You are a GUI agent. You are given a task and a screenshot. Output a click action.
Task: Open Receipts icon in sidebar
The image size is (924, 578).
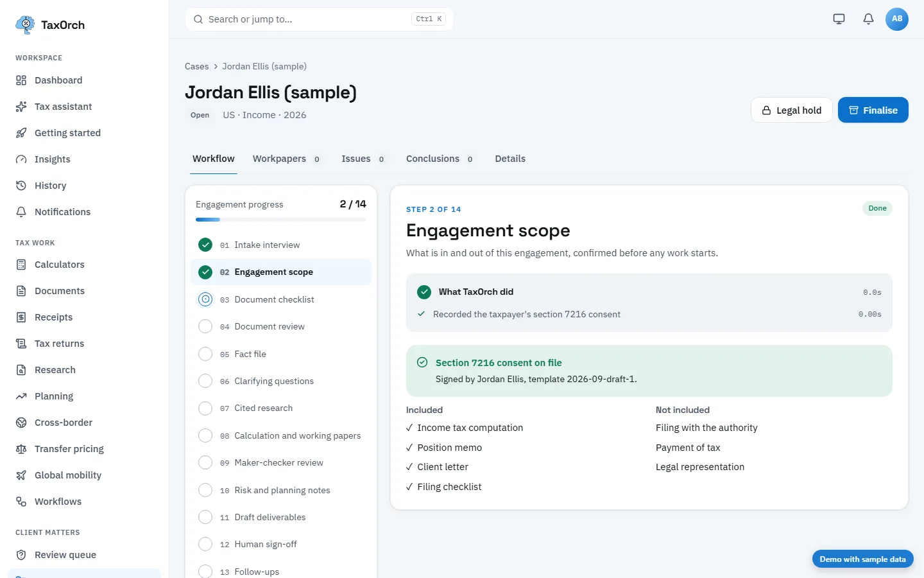[x=21, y=317]
